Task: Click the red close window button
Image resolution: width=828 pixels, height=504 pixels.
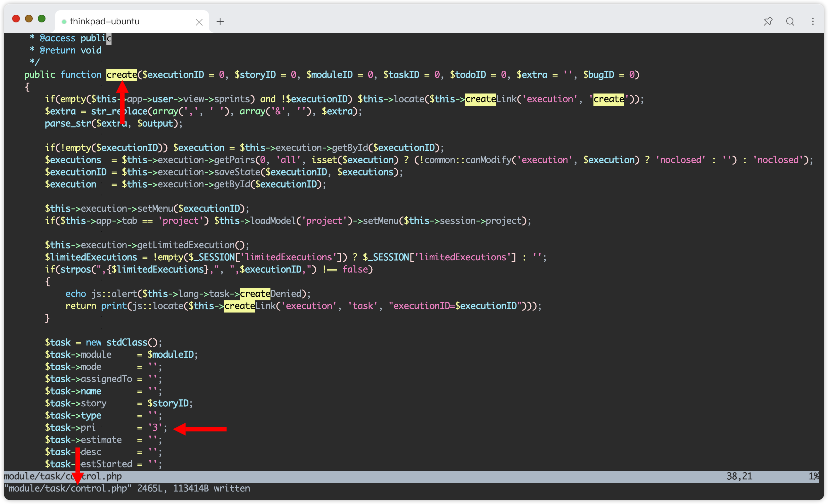Action: (16, 19)
